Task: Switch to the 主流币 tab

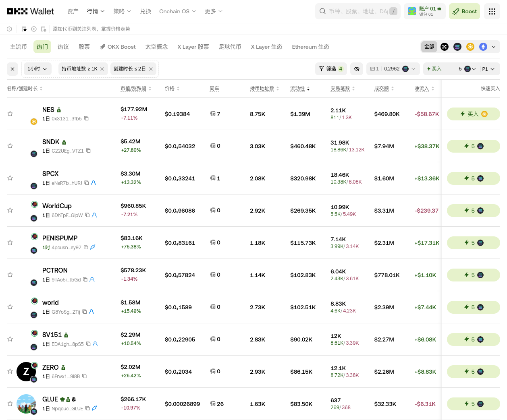Action: pyautogui.click(x=19, y=47)
